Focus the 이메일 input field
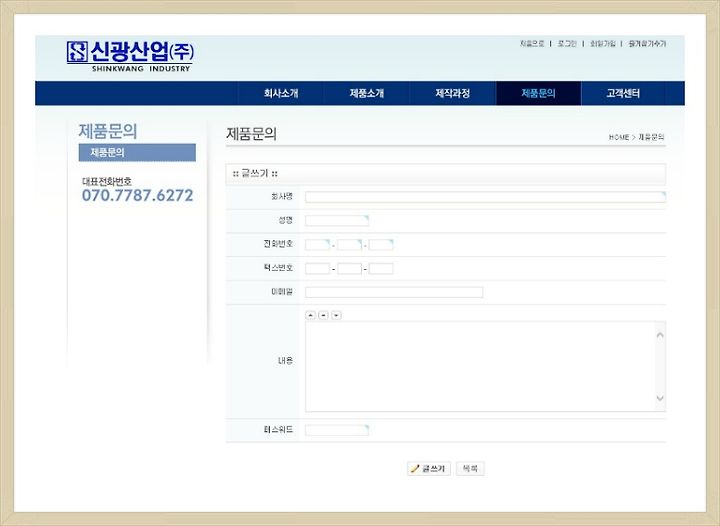The width and height of the screenshot is (720, 526). [394, 292]
